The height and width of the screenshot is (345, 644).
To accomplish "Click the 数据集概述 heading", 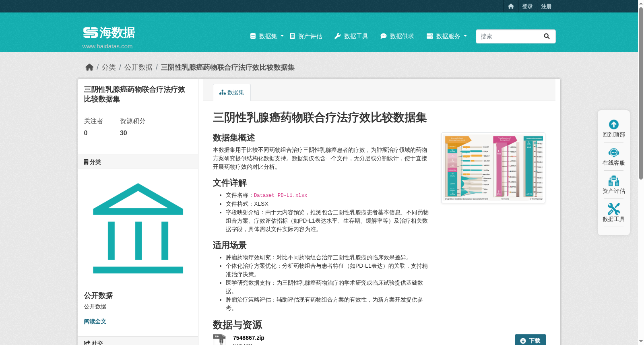I will tap(234, 138).
